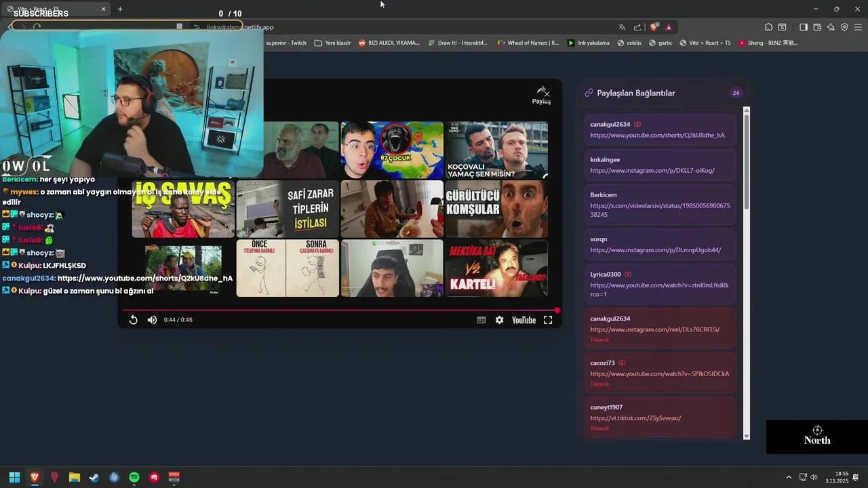Open Brave Rewards triangle icon

pos(669,27)
